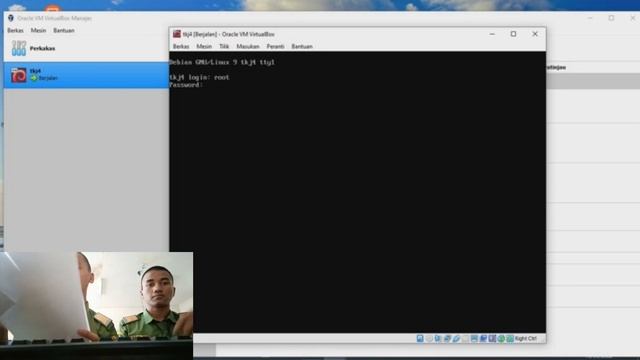Viewport: 640px width, 360px height.
Task: Open the Mesin menu in VirtualBox Manager
Action: 38,31
